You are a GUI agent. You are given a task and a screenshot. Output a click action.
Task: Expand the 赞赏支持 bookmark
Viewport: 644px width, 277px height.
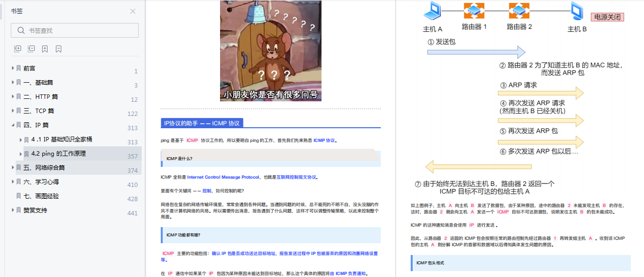(x=13, y=210)
